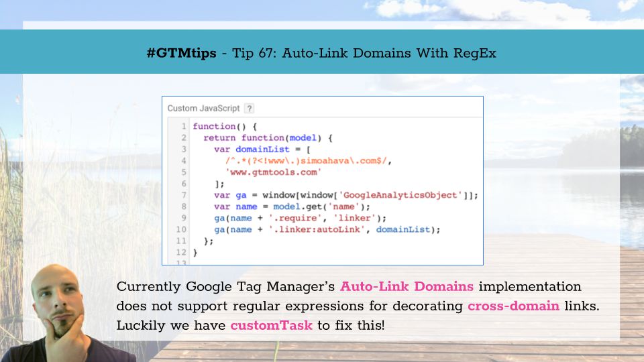
Task: Click the 'var domainList = [' code line
Action: [x=262, y=149]
